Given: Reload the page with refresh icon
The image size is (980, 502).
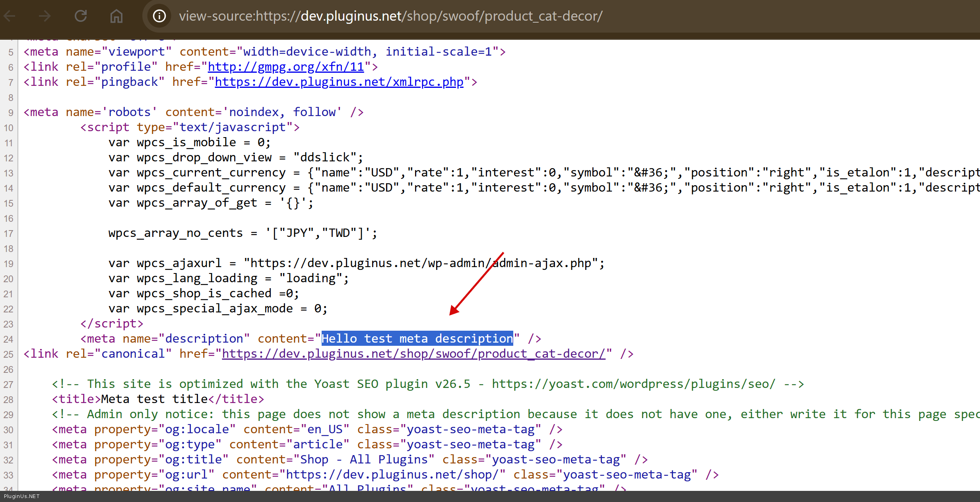Looking at the screenshot, I should (x=81, y=16).
